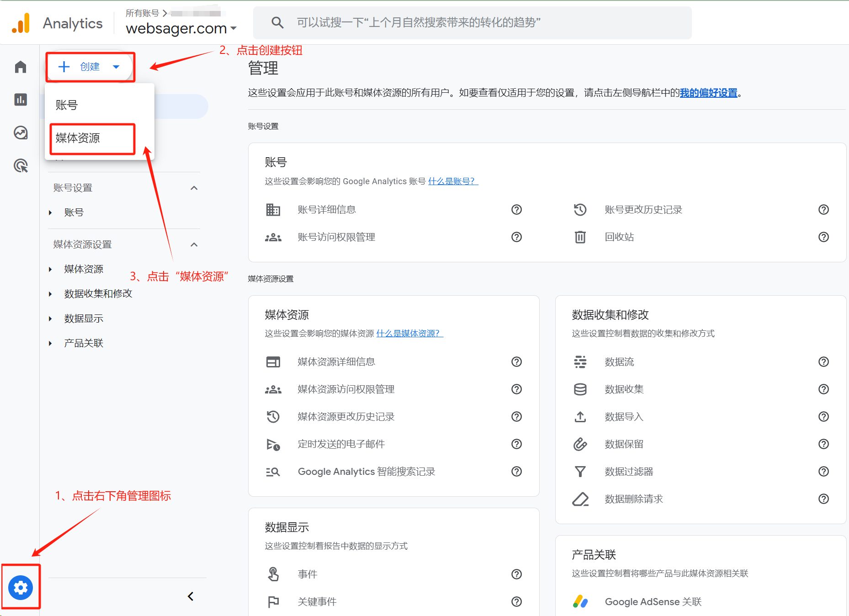Screen dimensions: 849x616
Task: Expand the 产品关联 tree item
Action: click(x=50, y=343)
